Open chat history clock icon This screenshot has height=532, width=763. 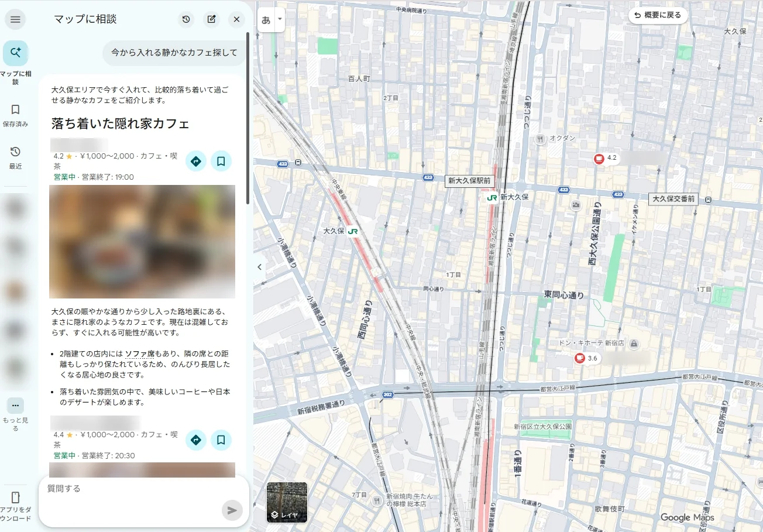(x=186, y=19)
